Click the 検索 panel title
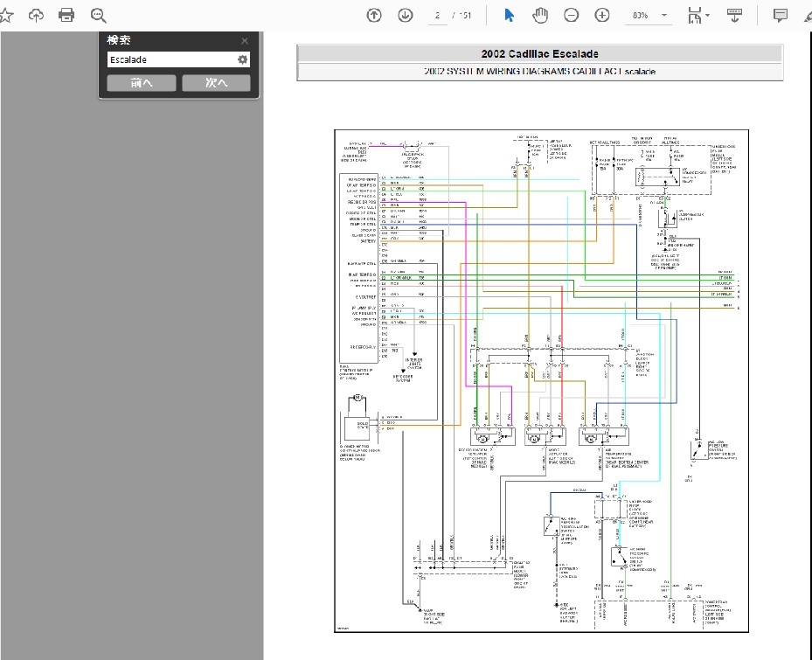This screenshot has width=812, height=660. pyautogui.click(x=119, y=40)
